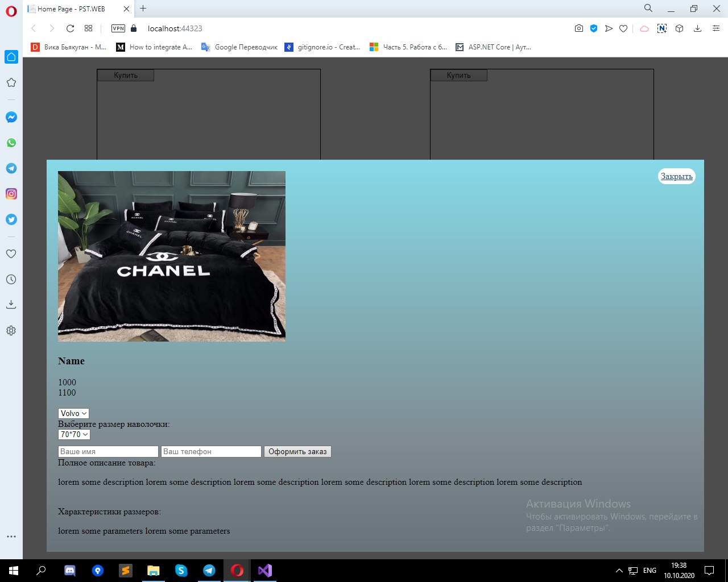Add page to bookmarks heart
Screen dimensions: 728x582
pyautogui.click(x=623, y=28)
